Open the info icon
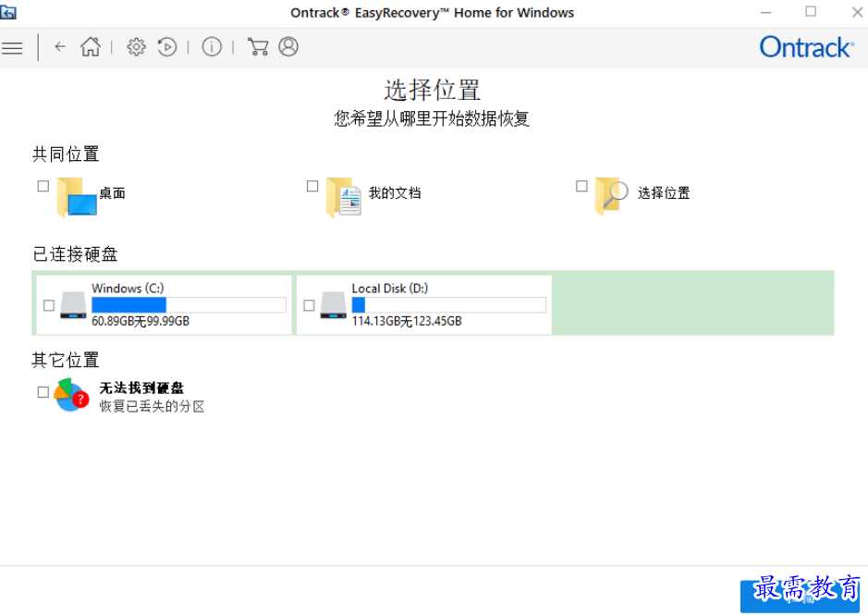868x616 pixels. [212, 46]
